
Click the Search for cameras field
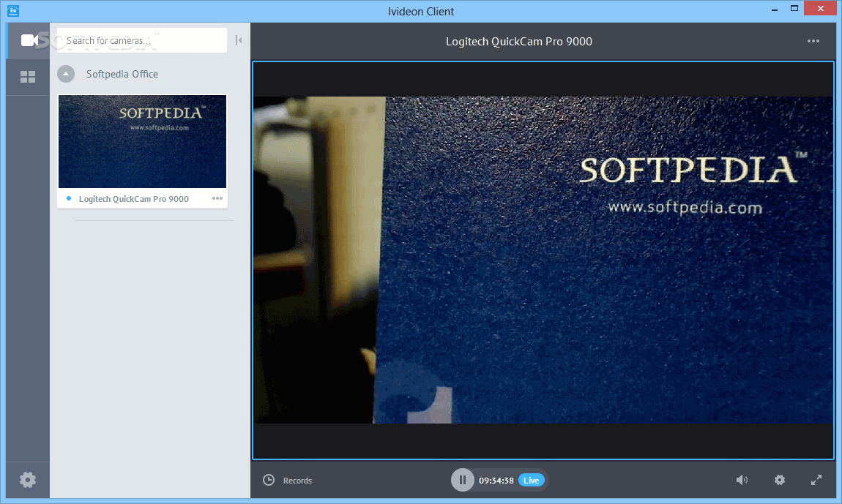coord(142,40)
